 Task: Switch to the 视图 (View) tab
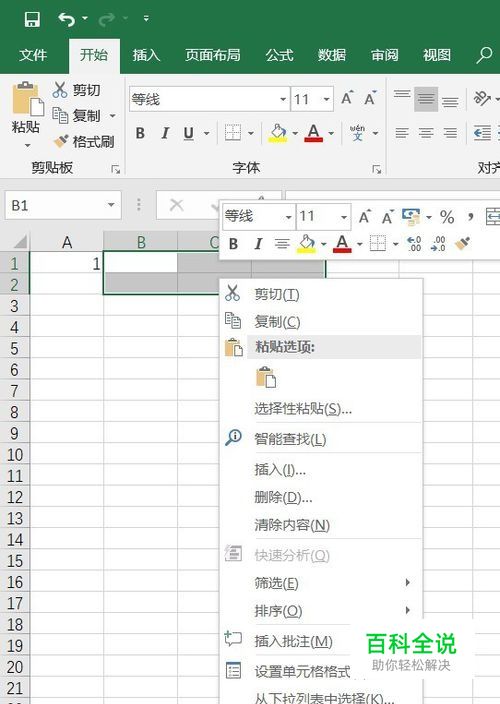click(x=437, y=55)
